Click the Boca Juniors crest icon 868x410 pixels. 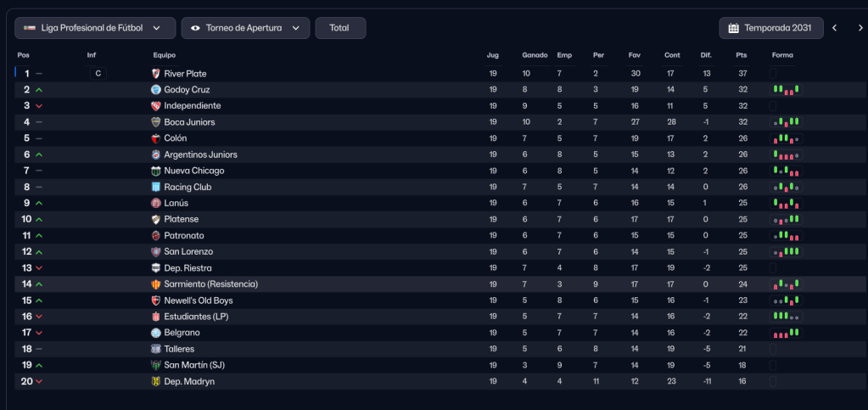click(155, 122)
